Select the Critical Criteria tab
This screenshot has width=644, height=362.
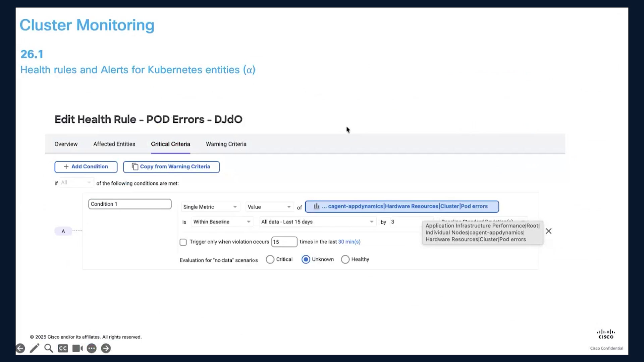coord(170,144)
